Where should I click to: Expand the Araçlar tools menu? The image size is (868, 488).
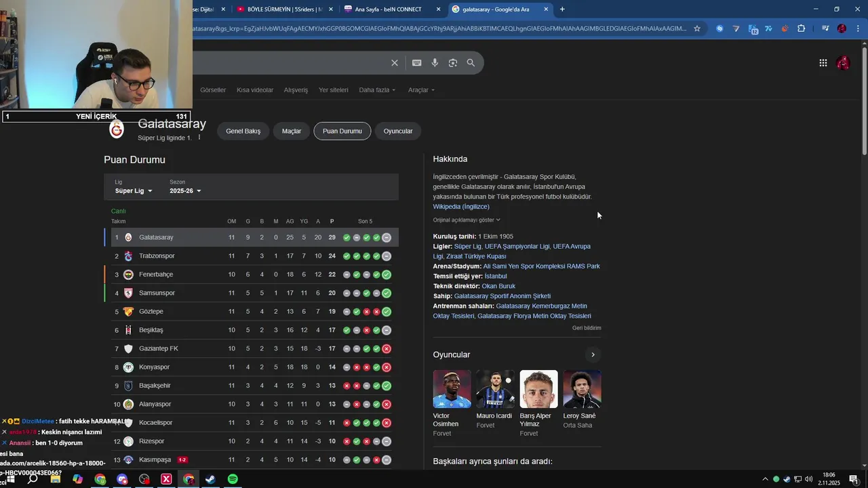click(421, 90)
